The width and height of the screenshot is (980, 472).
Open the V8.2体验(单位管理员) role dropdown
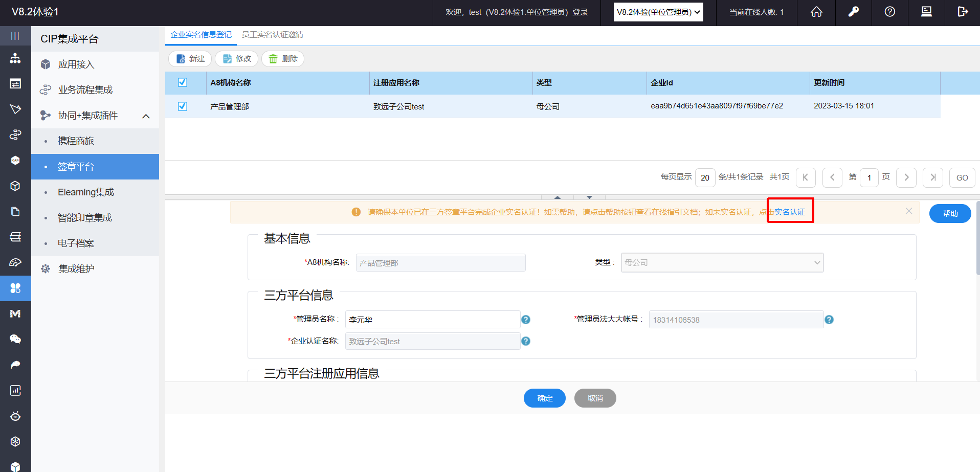tap(658, 12)
